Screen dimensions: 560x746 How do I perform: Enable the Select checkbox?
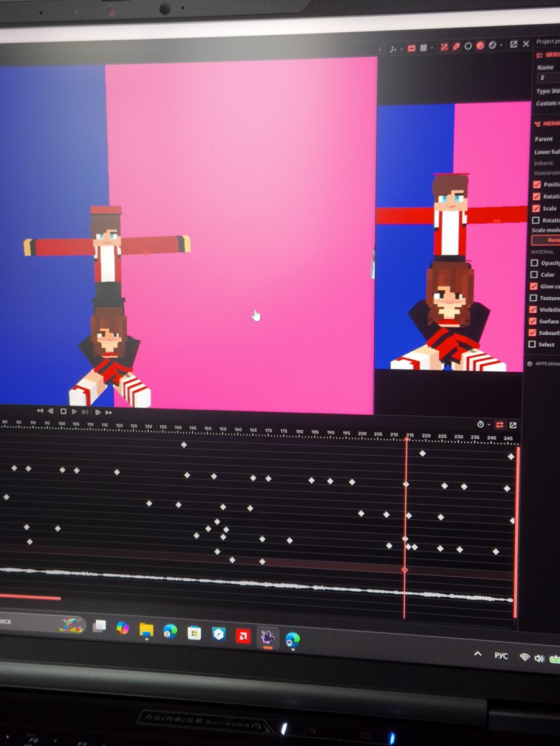tap(532, 344)
